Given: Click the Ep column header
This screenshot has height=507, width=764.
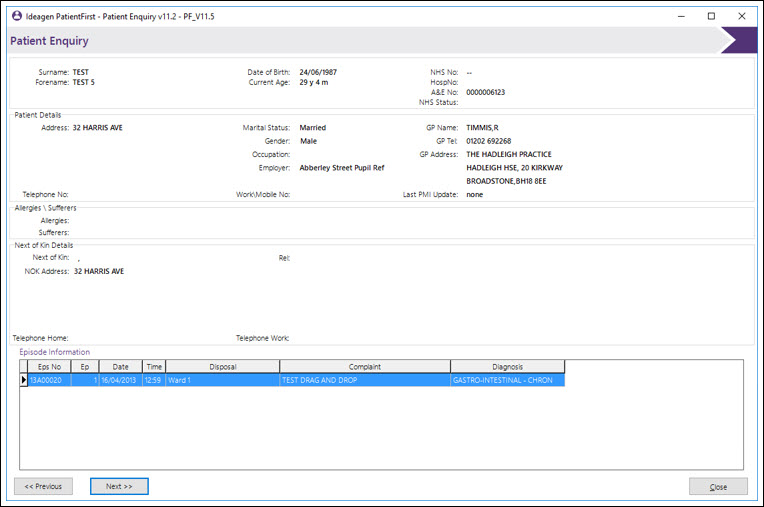Looking at the screenshot, I should coord(85,367).
